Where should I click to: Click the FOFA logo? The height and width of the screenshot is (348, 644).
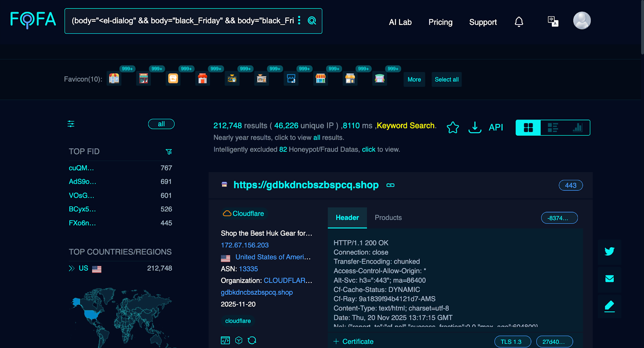point(33,20)
